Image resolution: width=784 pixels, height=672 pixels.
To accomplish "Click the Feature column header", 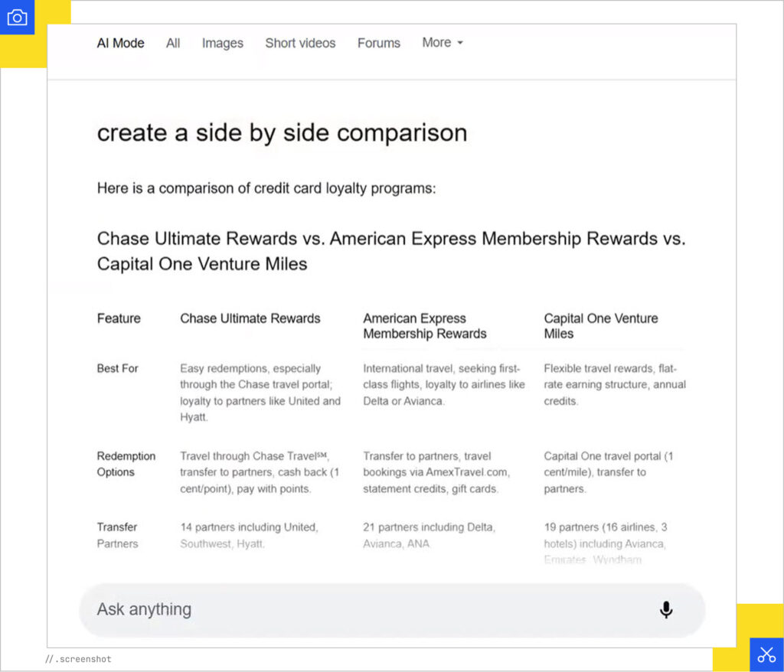I will click(119, 318).
